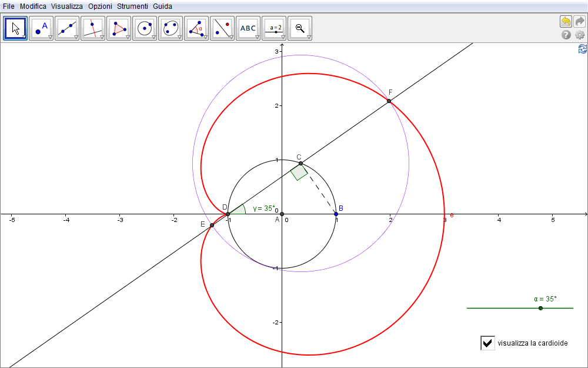Expand the New Point tool dropdown arrow
Image resolution: width=588 pixels, height=368 pixels.
click(x=50, y=37)
